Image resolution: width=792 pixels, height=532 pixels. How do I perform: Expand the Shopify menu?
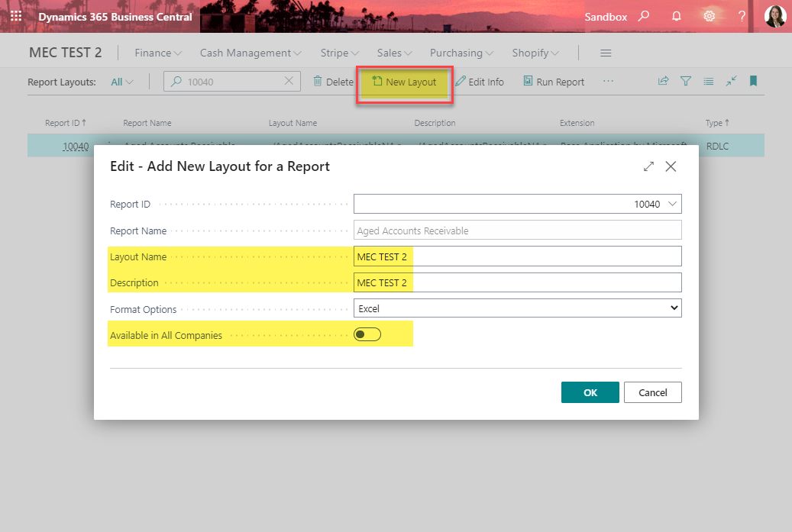coord(535,53)
